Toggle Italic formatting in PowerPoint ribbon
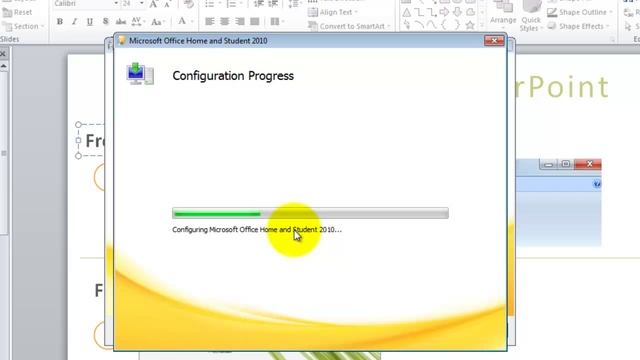640x360 pixels. 74,22
